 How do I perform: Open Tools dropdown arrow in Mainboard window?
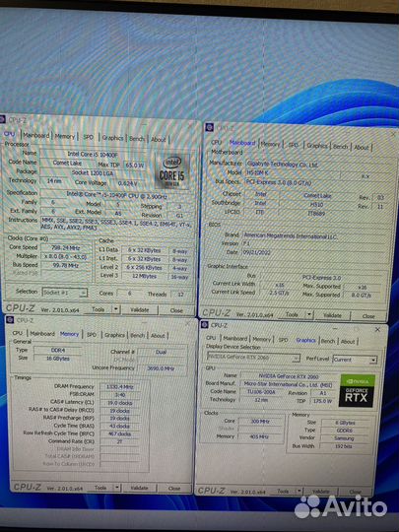point(309,315)
